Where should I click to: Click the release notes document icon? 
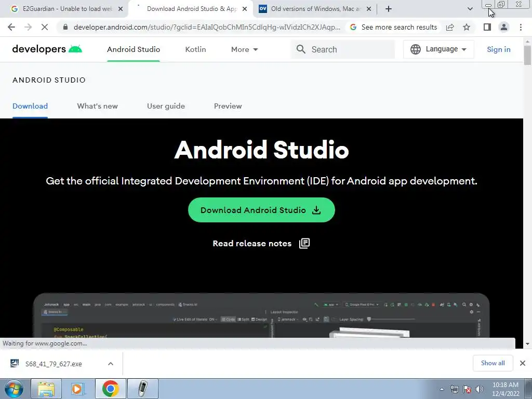304,243
